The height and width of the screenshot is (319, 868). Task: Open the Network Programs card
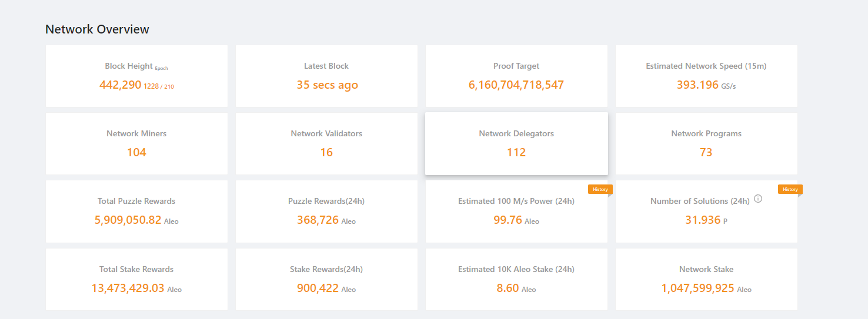(706, 144)
